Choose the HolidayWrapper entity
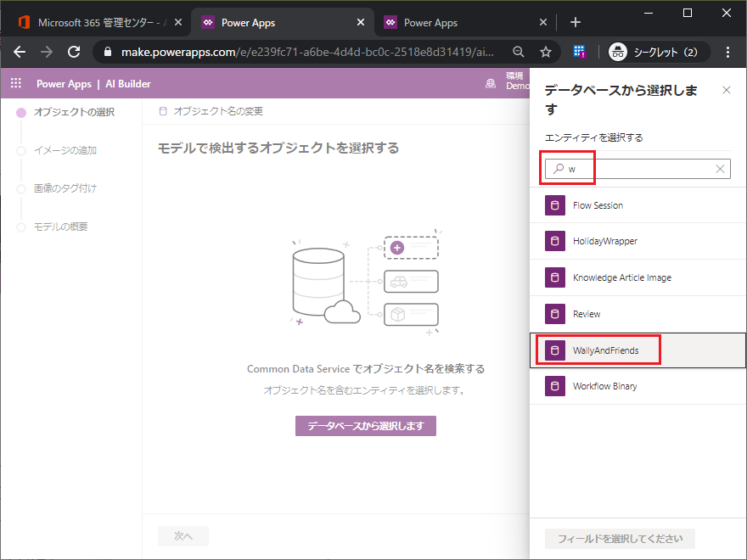Screen dimensions: 747x560 604,241
